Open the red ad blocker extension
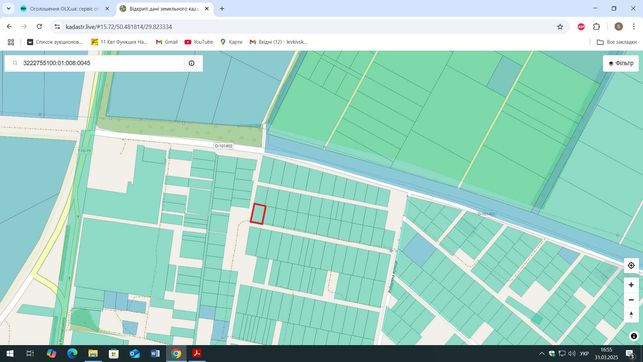Viewport: 643px width, 362px height. point(581,27)
